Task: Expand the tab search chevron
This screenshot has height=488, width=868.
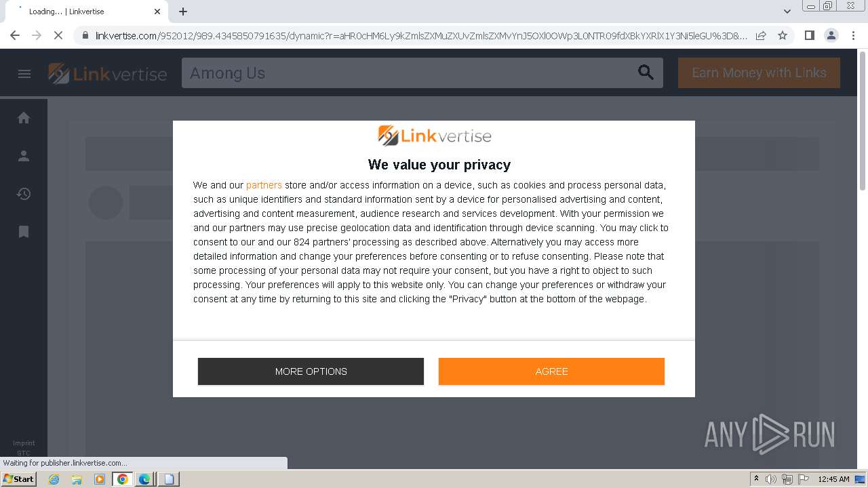Action: tap(787, 12)
